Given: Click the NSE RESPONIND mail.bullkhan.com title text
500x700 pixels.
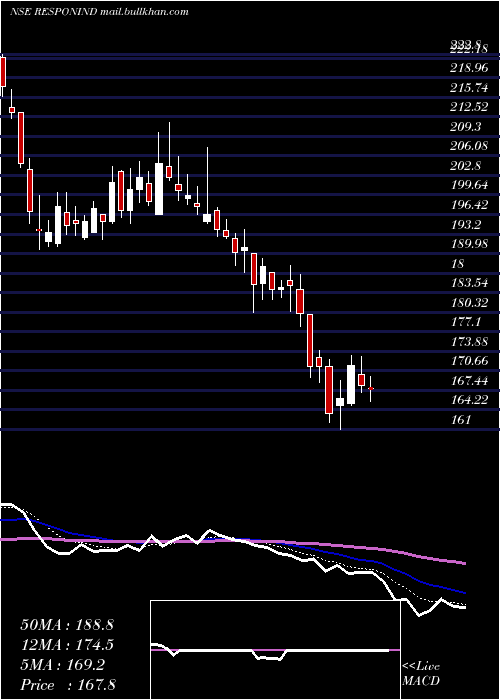Looking at the screenshot, I should point(99,12).
